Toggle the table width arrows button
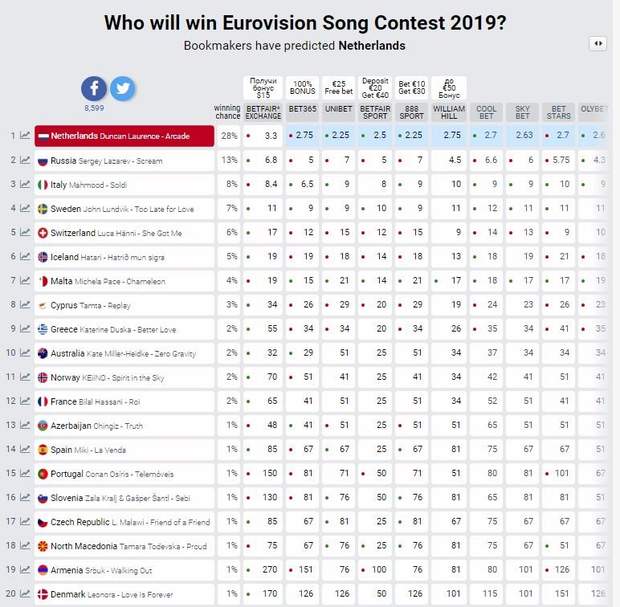620x607 pixels. pos(598,43)
